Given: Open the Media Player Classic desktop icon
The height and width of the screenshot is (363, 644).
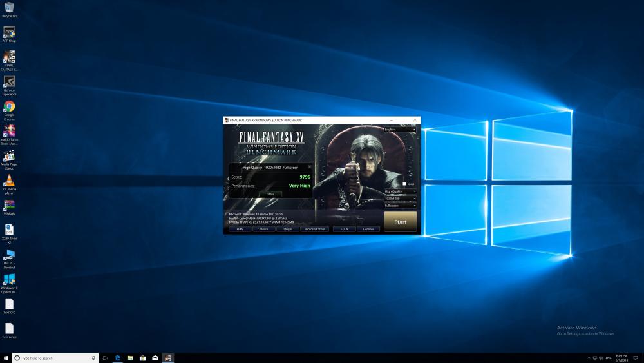Looking at the screenshot, I should point(9,159).
